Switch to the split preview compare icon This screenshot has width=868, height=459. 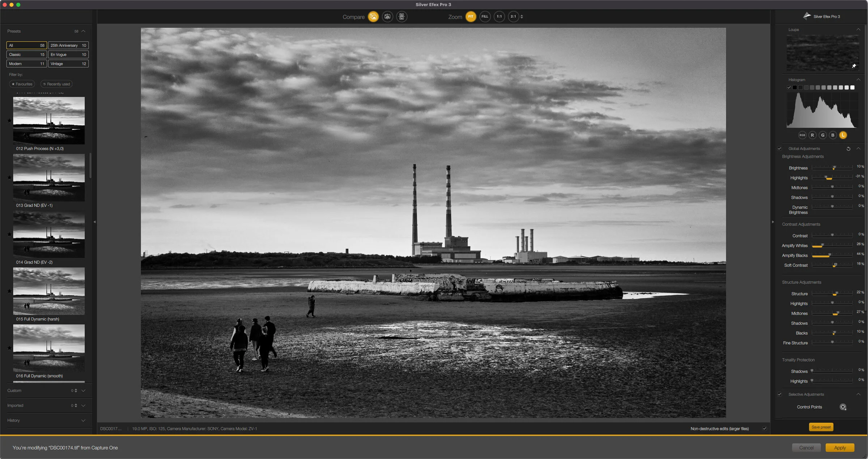click(387, 17)
